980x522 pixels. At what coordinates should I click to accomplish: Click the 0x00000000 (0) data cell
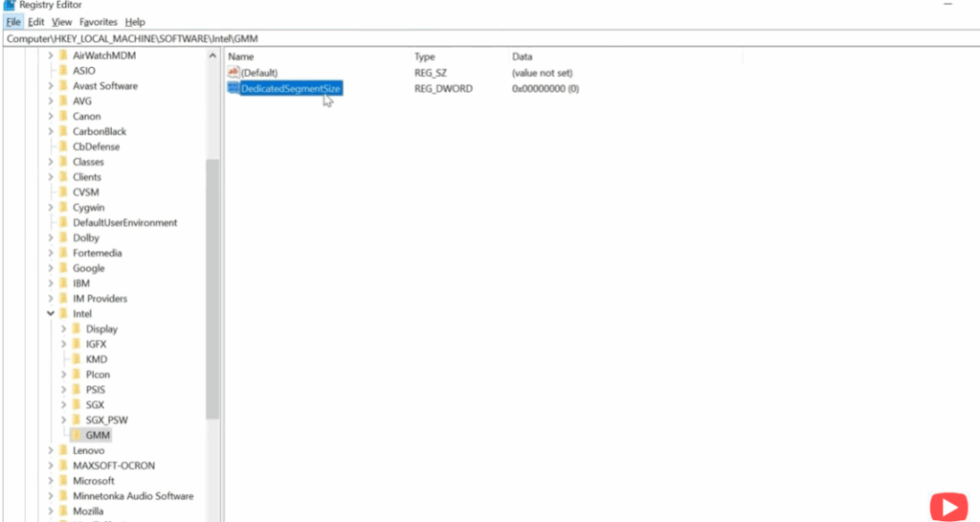[x=546, y=89]
